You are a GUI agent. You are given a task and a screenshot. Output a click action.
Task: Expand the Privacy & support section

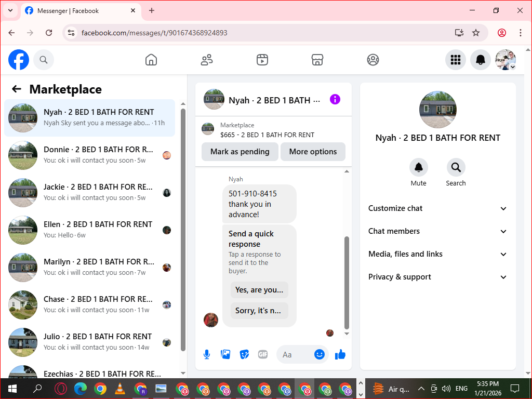tap(437, 277)
